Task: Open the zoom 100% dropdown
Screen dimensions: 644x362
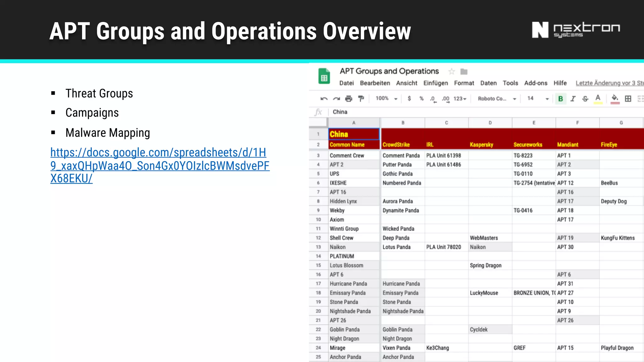Action: click(386, 99)
